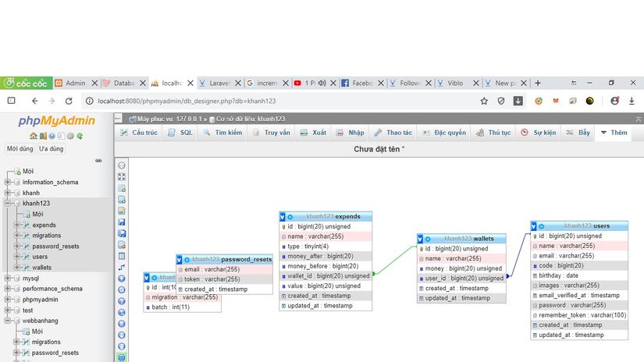Viewport: 644px width, 362px height.
Task: Click the Small/Big All designer icon
Action: 122,335
